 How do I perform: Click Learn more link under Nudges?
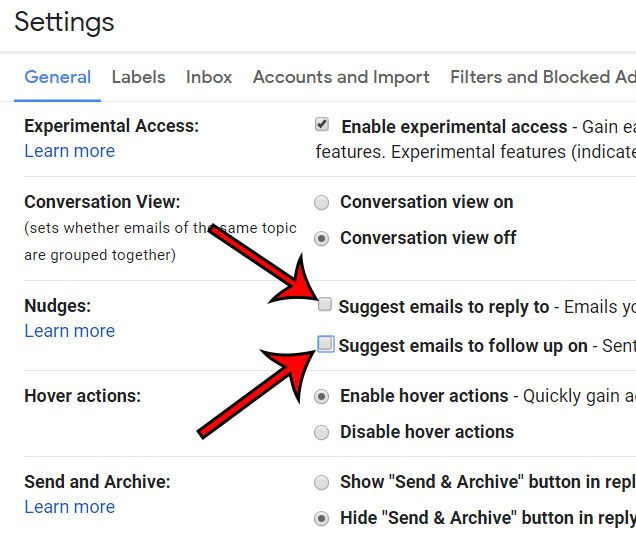tap(69, 331)
